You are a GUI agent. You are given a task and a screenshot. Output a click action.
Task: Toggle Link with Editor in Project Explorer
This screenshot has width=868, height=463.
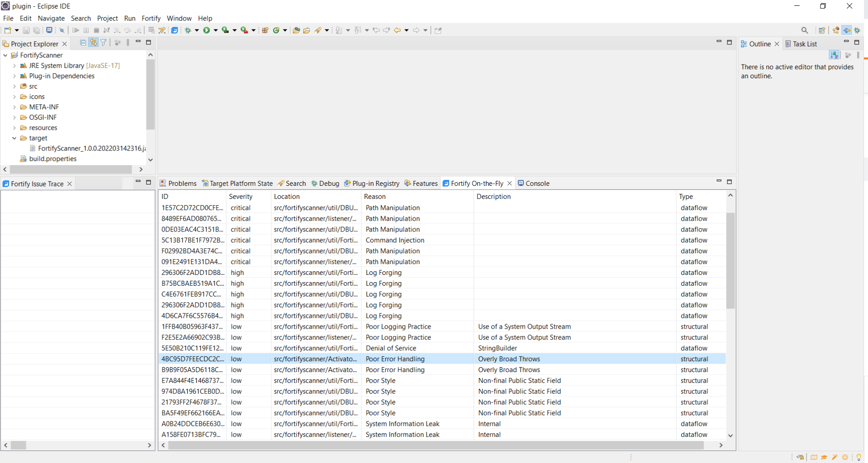tap(93, 43)
